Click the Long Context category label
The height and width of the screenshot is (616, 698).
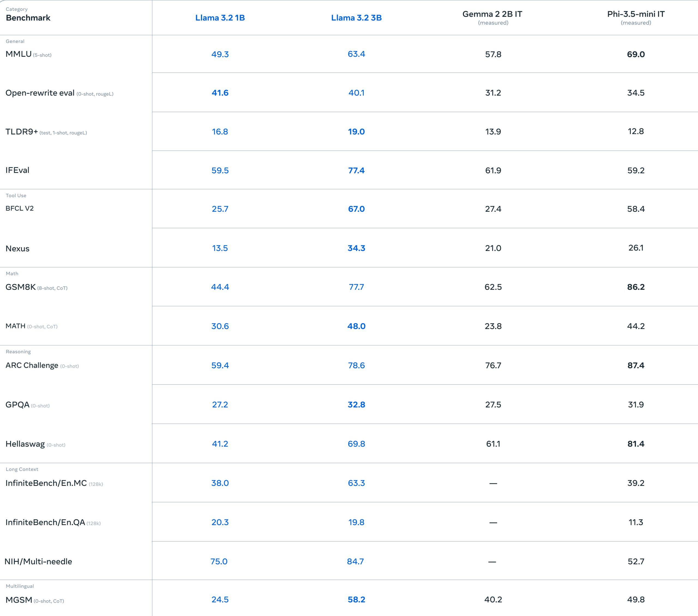tap(22, 469)
